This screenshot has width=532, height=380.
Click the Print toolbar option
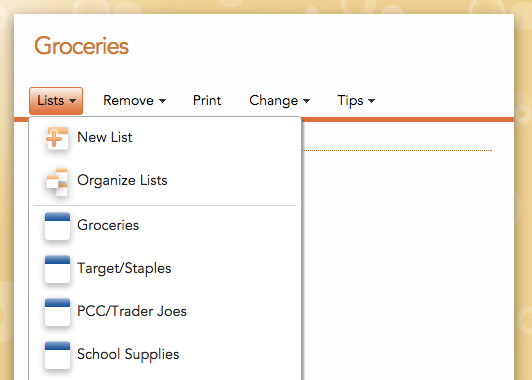(207, 100)
